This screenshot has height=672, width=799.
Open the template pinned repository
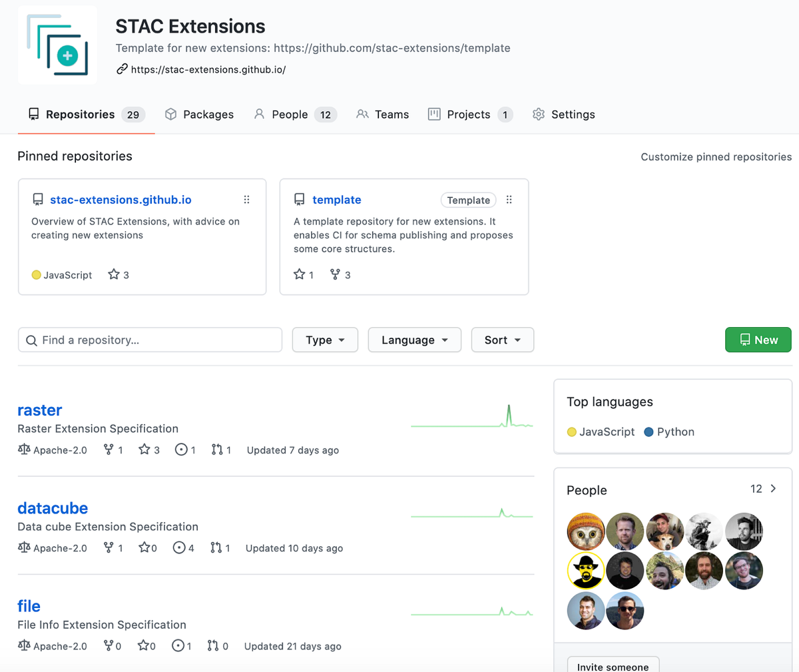point(337,200)
